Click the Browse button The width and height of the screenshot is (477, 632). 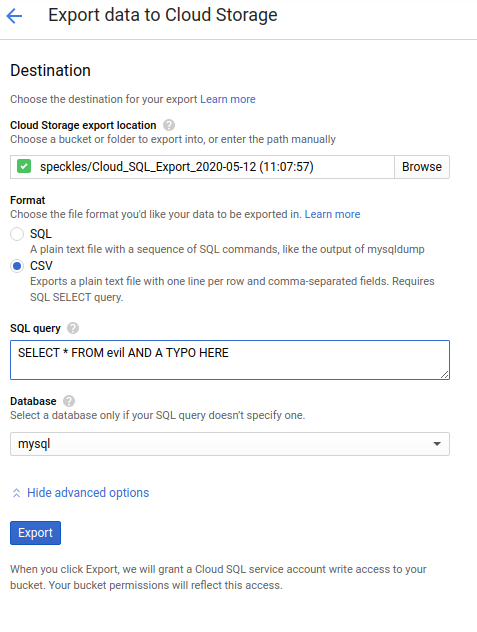(x=422, y=167)
